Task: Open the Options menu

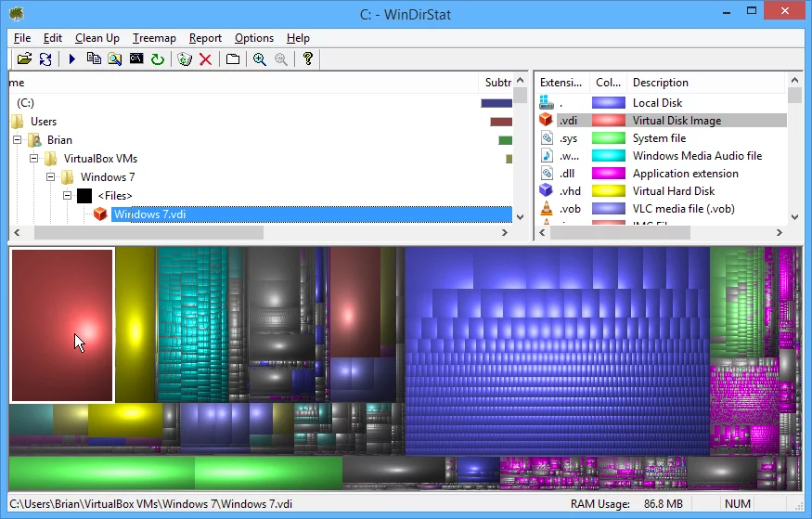Action: click(x=253, y=38)
